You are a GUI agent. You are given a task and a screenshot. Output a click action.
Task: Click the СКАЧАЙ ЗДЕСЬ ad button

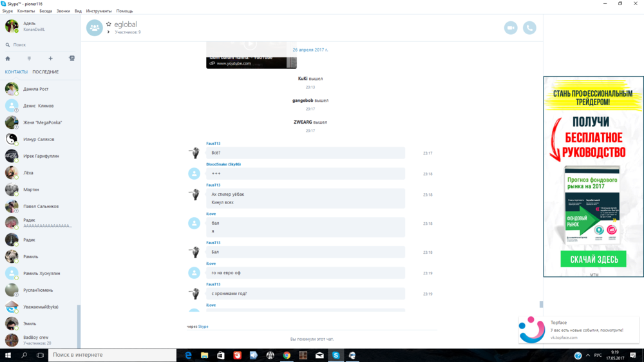tap(593, 260)
